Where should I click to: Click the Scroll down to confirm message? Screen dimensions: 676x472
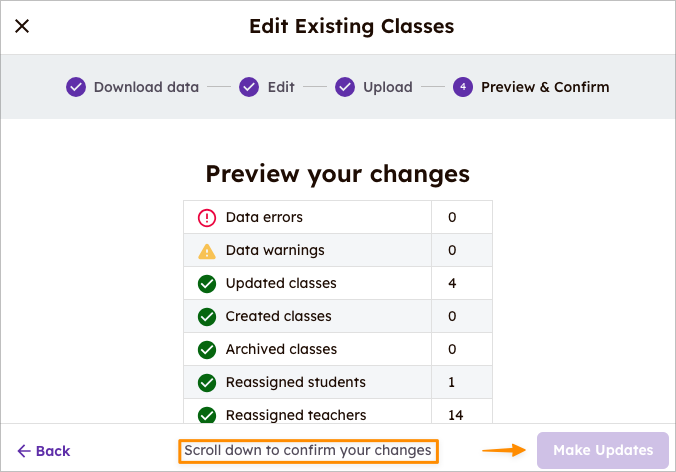pos(308,450)
